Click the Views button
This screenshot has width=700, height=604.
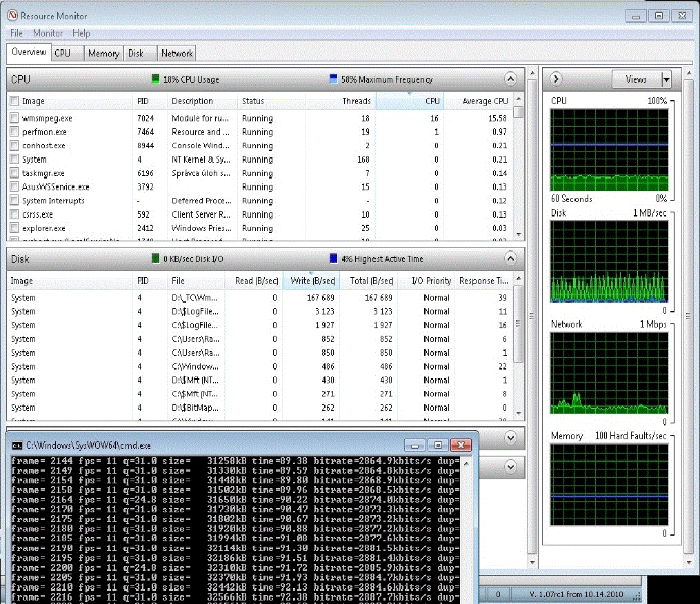coord(637,79)
